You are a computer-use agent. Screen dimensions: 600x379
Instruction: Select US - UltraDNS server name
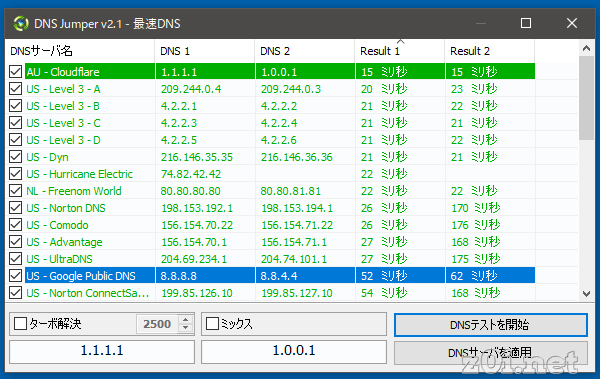(x=59, y=259)
